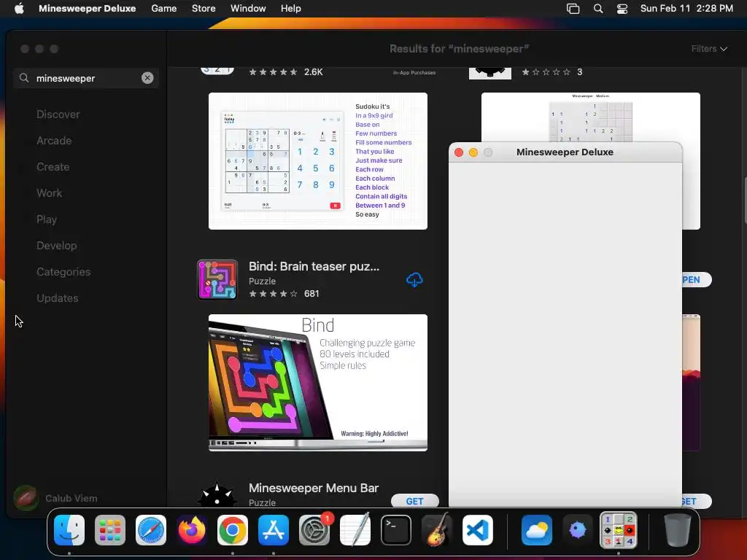Click the minesweeper search field in App Store
Screen dimensions: 747x560
[86, 78]
